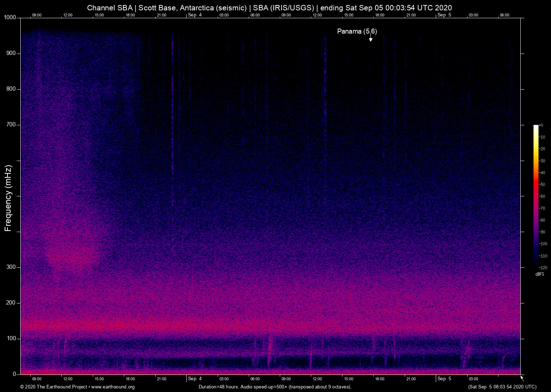Image resolution: width=551 pixels, height=392 pixels.
Task: Click the dBFS unit label under color scale
Action: pyautogui.click(x=540, y=274)
